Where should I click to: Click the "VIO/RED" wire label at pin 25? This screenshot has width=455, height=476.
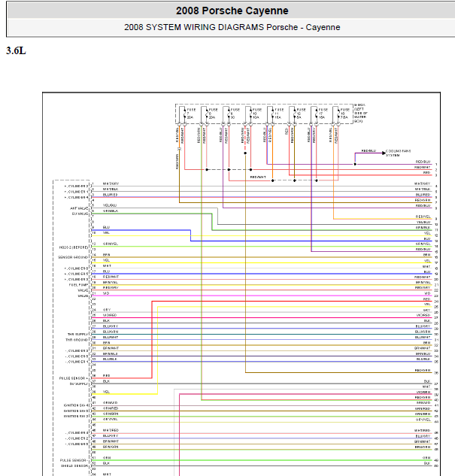(110, 315)
